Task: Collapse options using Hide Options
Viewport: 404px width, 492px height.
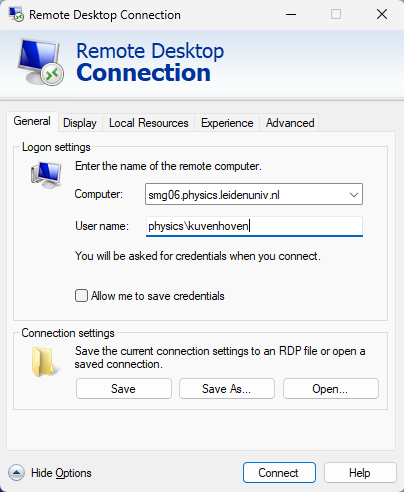Action: coord(61,473)
